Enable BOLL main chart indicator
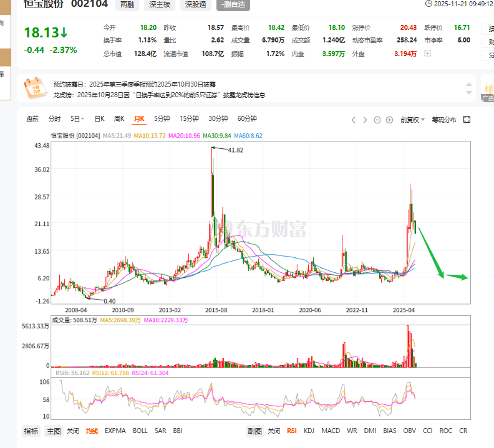The image size is (494, 448). (140, 431)
